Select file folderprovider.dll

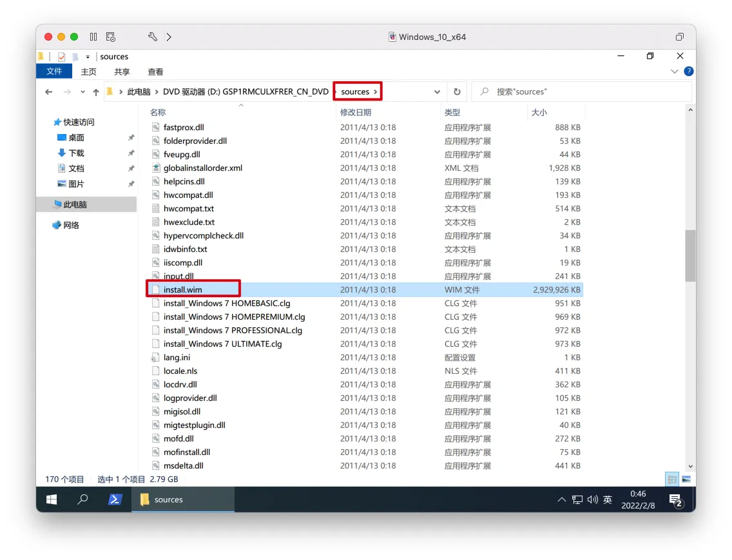195,141
